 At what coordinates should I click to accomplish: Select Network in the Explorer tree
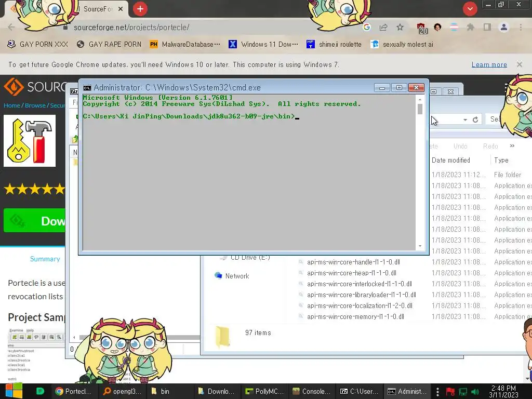click(x=232, y=276)
